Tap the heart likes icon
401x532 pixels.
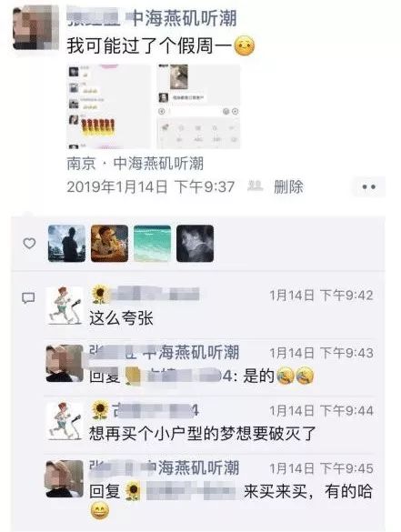[29, 243]
